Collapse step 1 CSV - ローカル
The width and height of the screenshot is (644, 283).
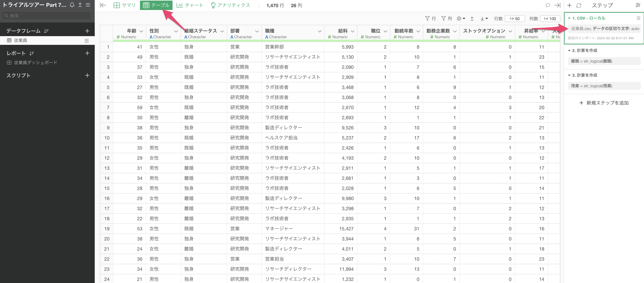point(569,18)
